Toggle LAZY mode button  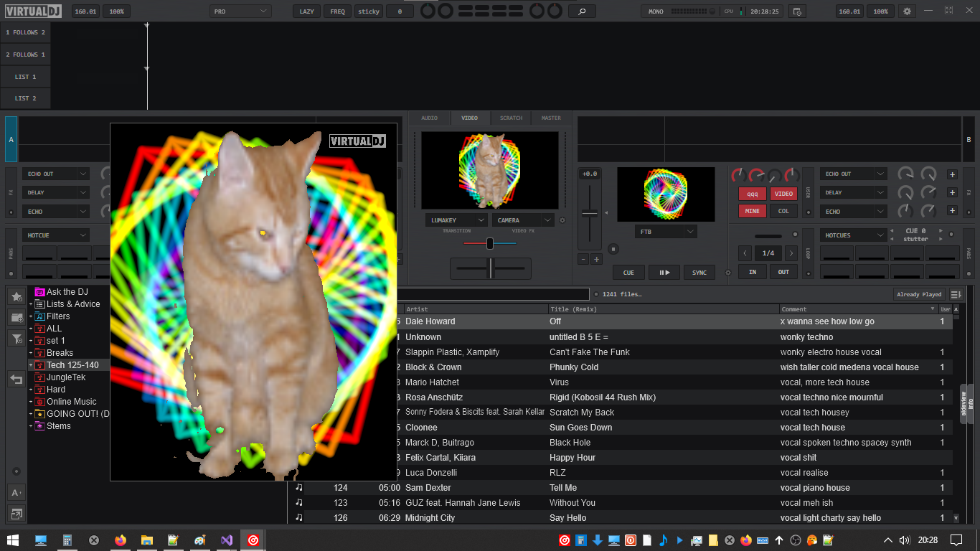306,11
